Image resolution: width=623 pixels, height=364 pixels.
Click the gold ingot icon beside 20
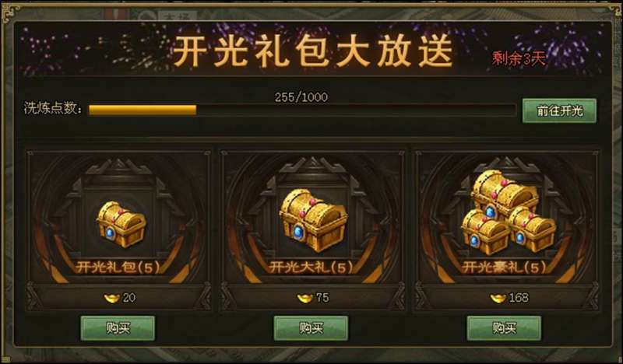[111, 298]
